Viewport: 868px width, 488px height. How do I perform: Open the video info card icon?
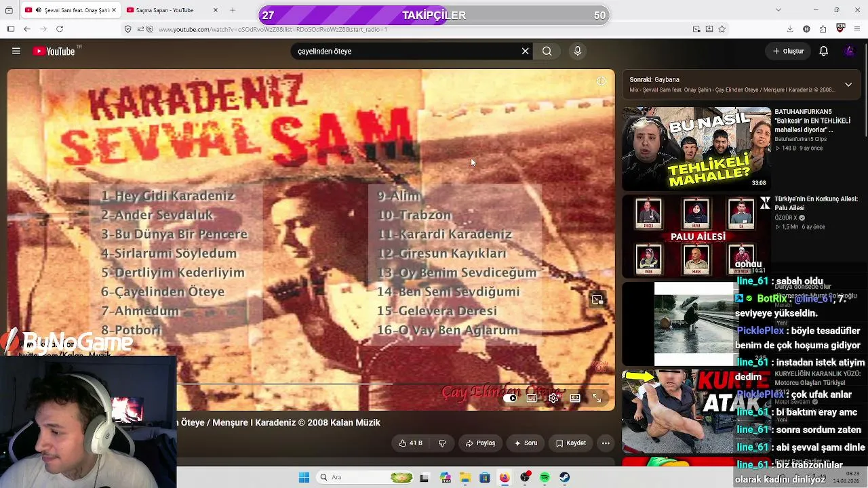tap(601, 81)
